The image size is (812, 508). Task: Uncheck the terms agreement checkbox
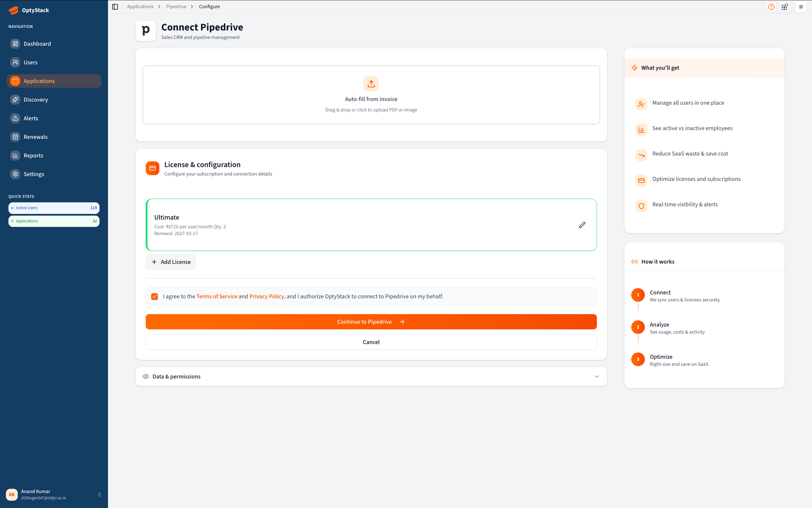pyautogui.click(x=154, y=296)
